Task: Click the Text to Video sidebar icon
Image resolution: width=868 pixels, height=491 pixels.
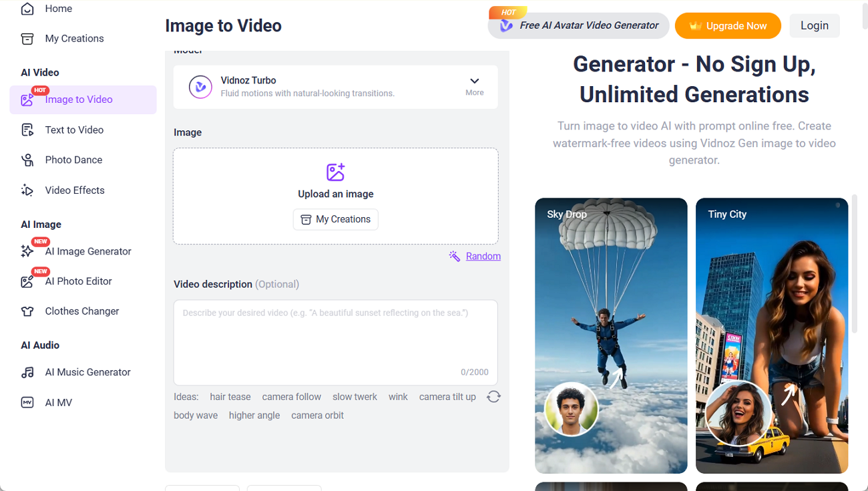Action: click(27, 130)
